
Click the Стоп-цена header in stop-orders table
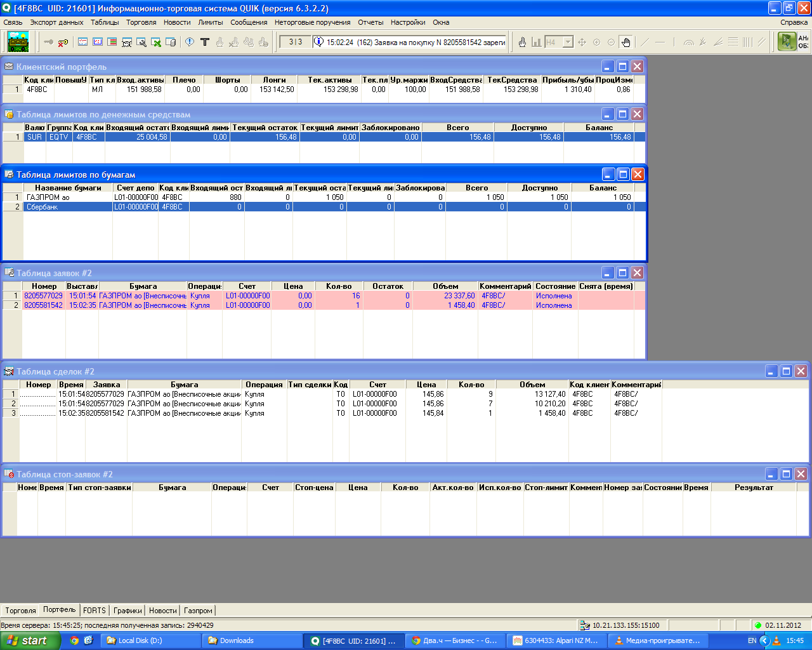[x=314, y=487]
